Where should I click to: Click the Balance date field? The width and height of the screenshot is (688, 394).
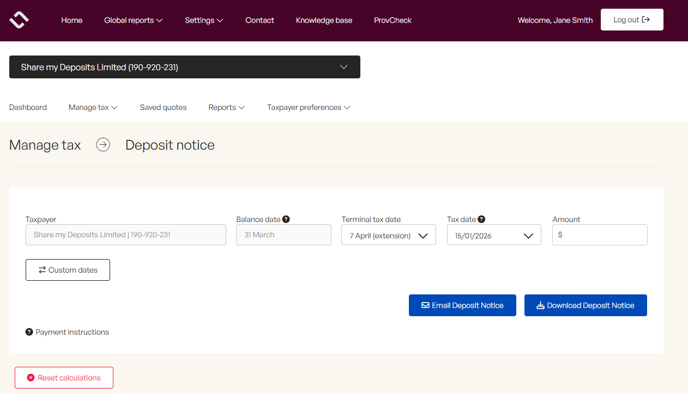coord(283,235)
